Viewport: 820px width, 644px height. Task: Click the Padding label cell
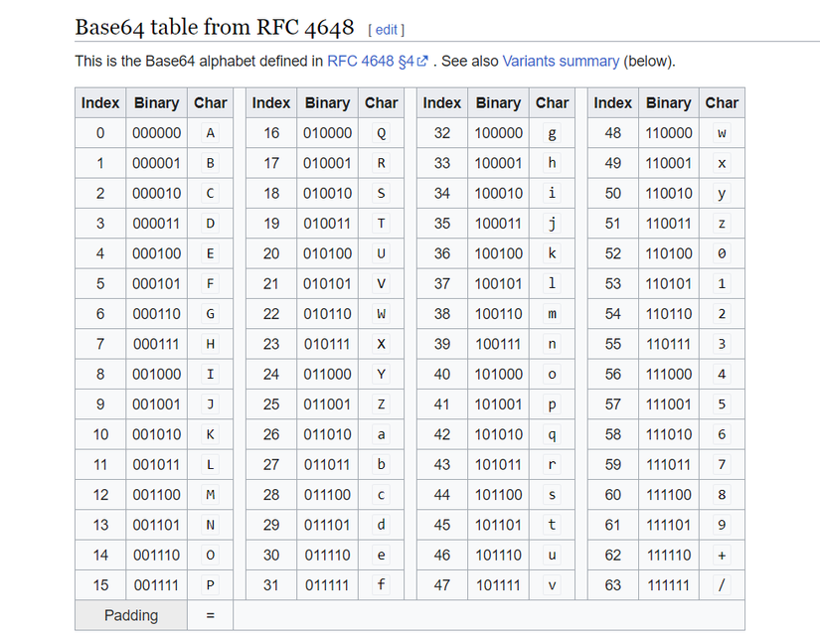pyautogui.click(x=131, y=615)
